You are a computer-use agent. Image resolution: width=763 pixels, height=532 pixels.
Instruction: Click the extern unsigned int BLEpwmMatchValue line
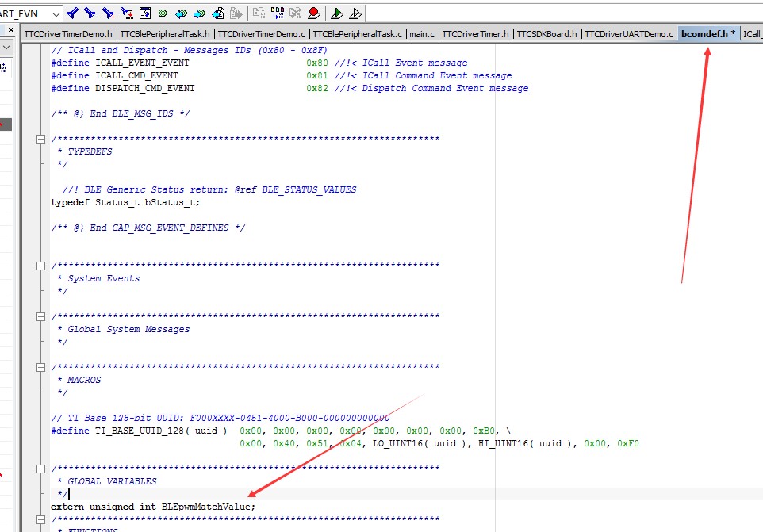pos(153,507)
